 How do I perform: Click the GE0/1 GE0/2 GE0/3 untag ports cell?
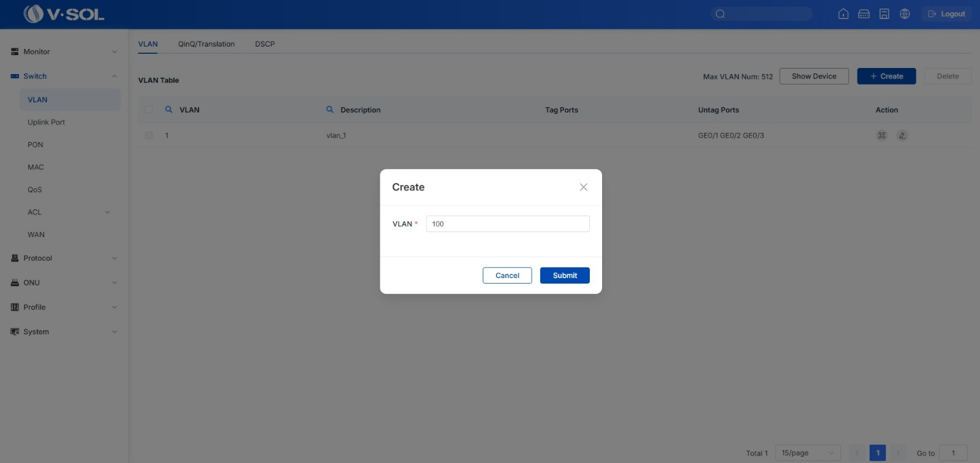731,136
